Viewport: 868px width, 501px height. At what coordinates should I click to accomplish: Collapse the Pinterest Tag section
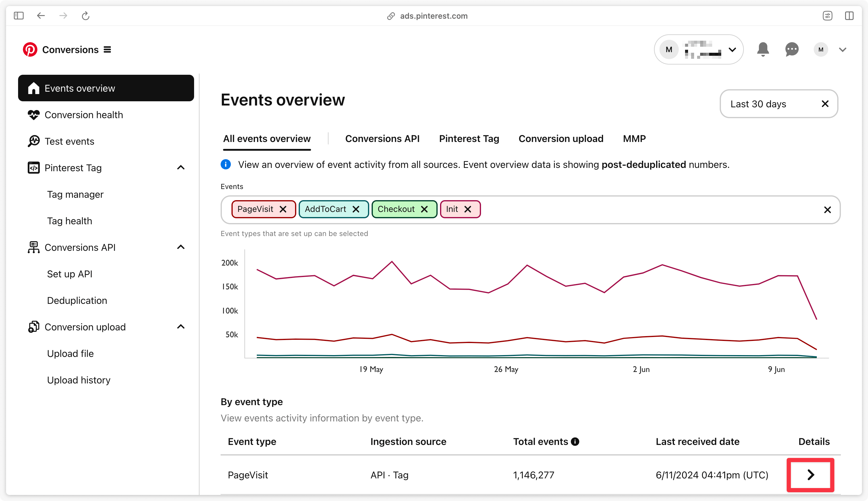pyautogui.click(x=182, y=168)
